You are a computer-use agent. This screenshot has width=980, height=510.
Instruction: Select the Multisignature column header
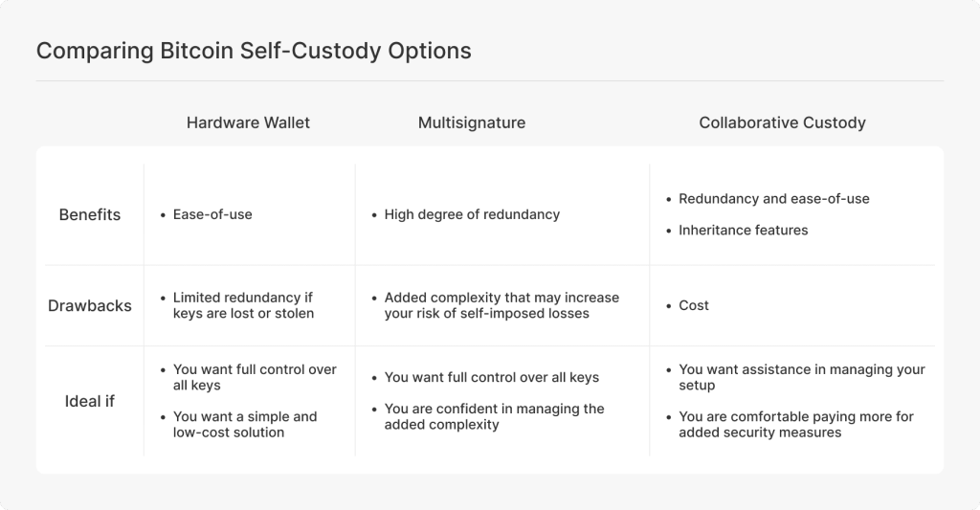[x=472, y=122]
